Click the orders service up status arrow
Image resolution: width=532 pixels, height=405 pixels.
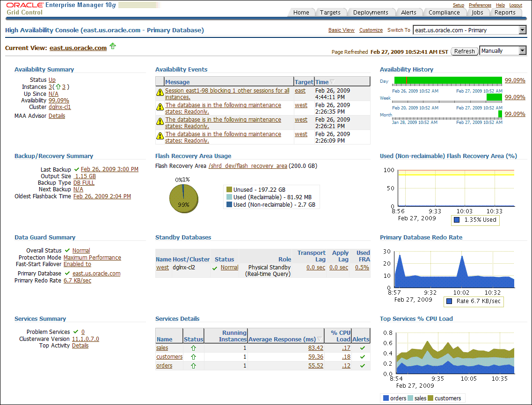pyautogui.click(x=193, y=366)
